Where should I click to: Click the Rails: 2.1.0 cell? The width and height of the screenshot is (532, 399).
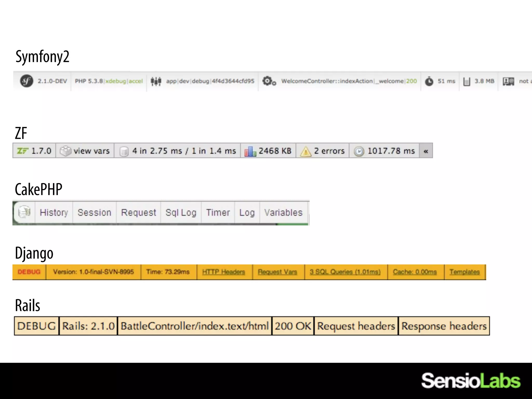pos(88,326)
